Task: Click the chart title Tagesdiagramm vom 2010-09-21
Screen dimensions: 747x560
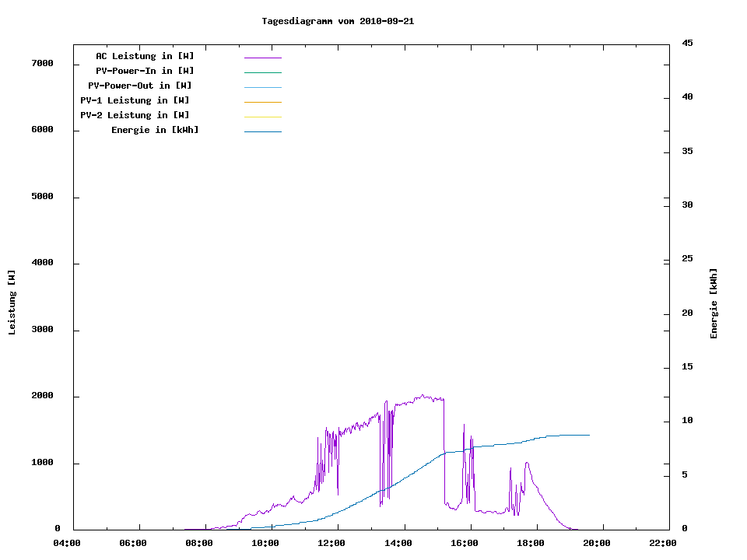Action: [x=338, y=21]
